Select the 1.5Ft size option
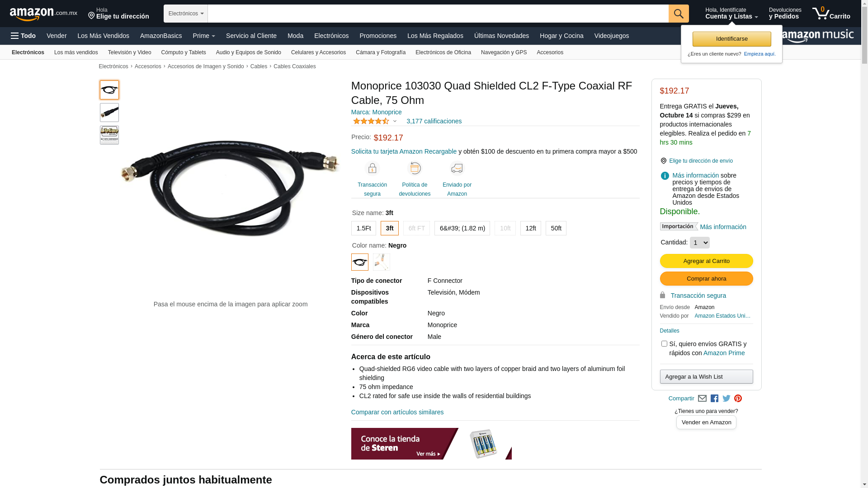This screenshot has width=868, height=488. click(x=363, y=228)
